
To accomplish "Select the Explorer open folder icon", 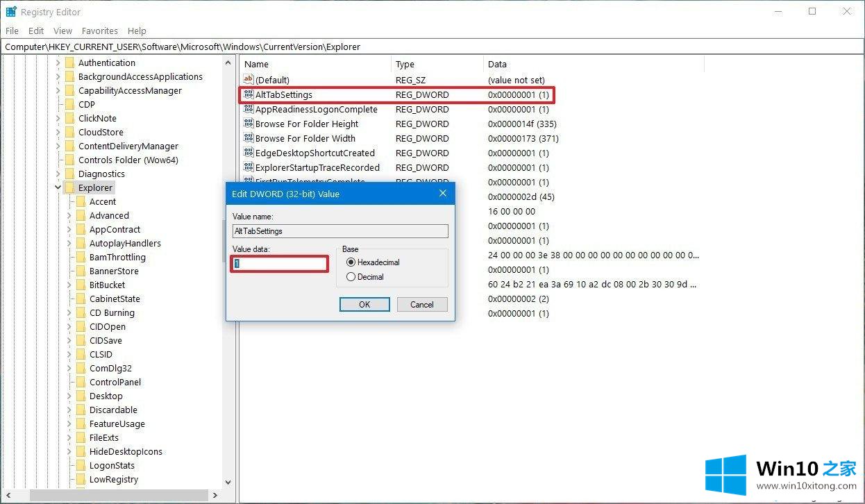I will (x=69, y=187).
